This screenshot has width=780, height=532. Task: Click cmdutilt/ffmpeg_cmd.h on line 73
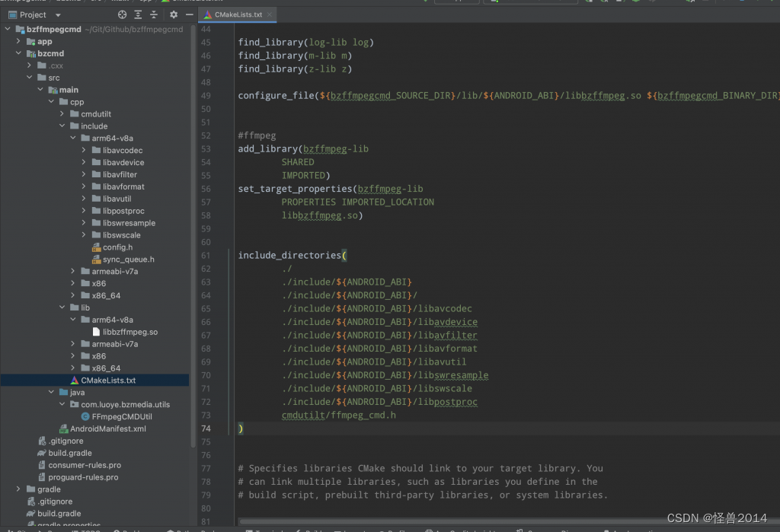(339, 415)
